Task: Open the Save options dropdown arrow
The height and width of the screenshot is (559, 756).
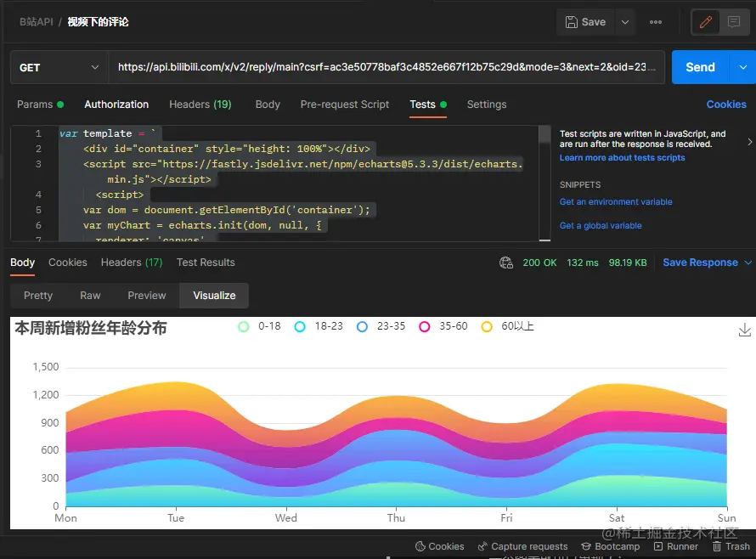Action: tap(625, 22)
